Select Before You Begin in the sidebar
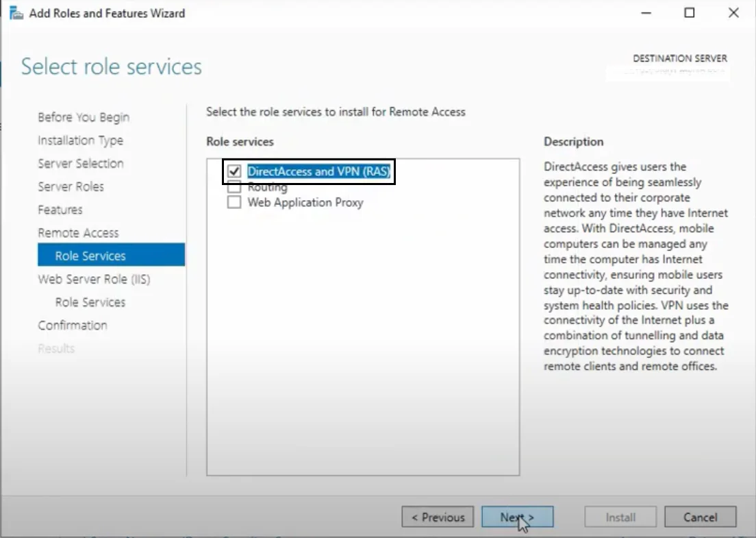Viewport: 756px width, 538px height. point(83,117)
